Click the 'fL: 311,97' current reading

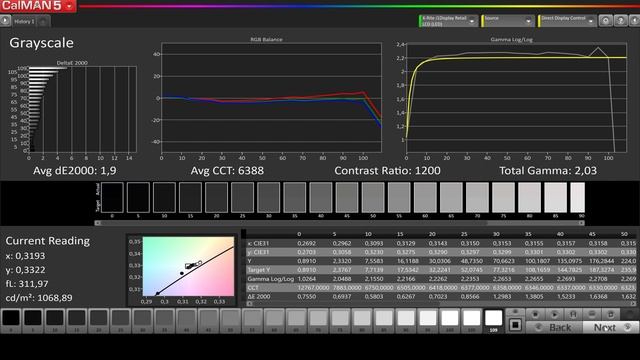27,284
